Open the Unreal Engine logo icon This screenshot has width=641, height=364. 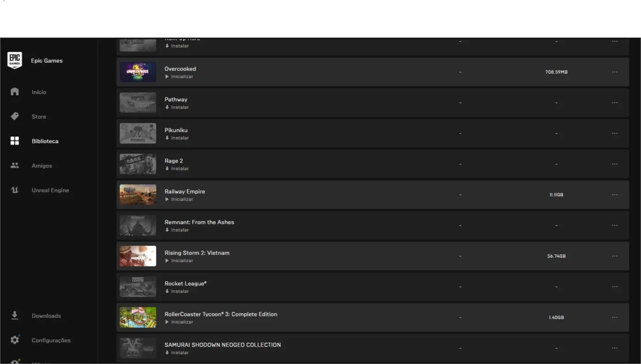click(x=15, y=190)
